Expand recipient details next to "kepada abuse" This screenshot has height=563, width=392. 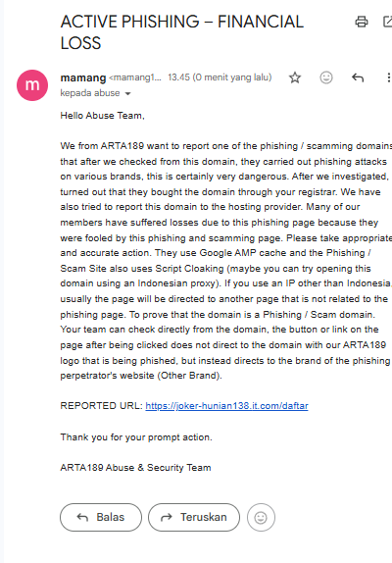pyautogui.click(x=127, y=94)
